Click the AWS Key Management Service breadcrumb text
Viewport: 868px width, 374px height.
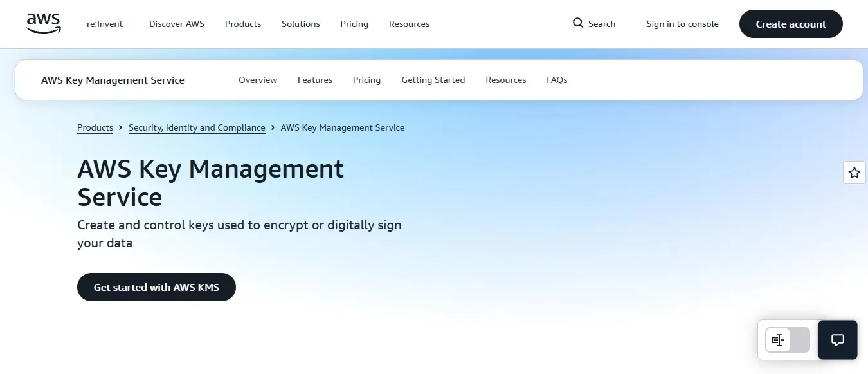click(343, 127)
